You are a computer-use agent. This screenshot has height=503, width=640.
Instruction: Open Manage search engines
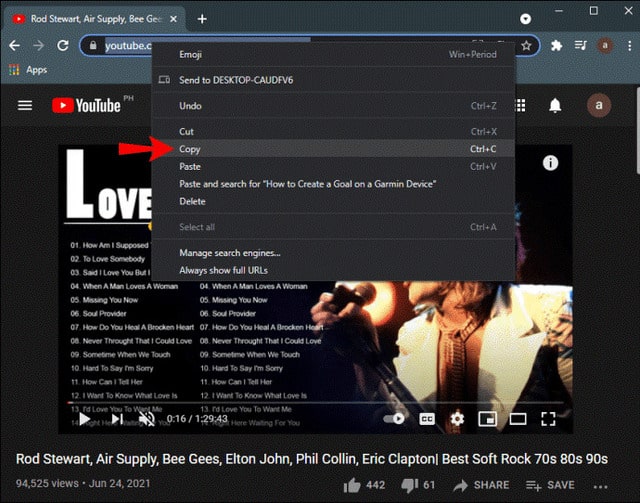point(333,253)
